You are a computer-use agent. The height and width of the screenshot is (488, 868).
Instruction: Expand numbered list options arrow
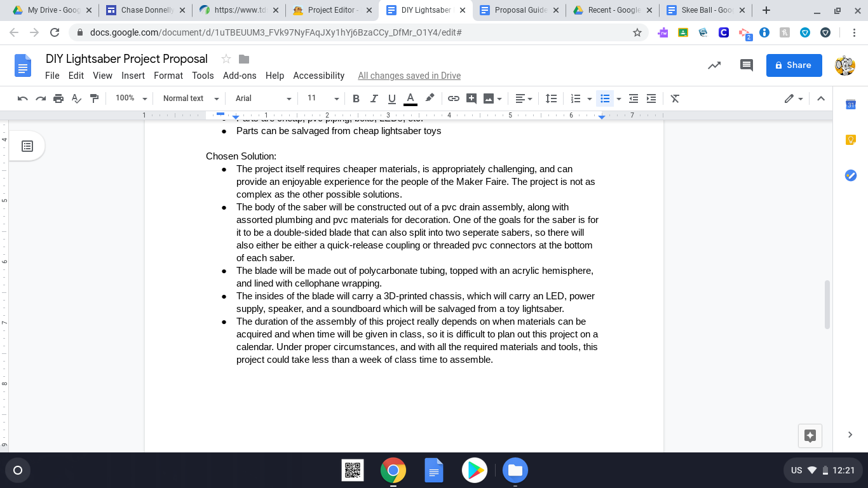(590, 98)
